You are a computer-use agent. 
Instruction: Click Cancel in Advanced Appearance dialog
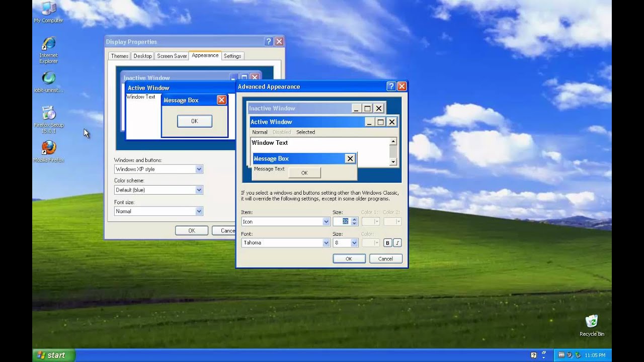click(386, 259)
